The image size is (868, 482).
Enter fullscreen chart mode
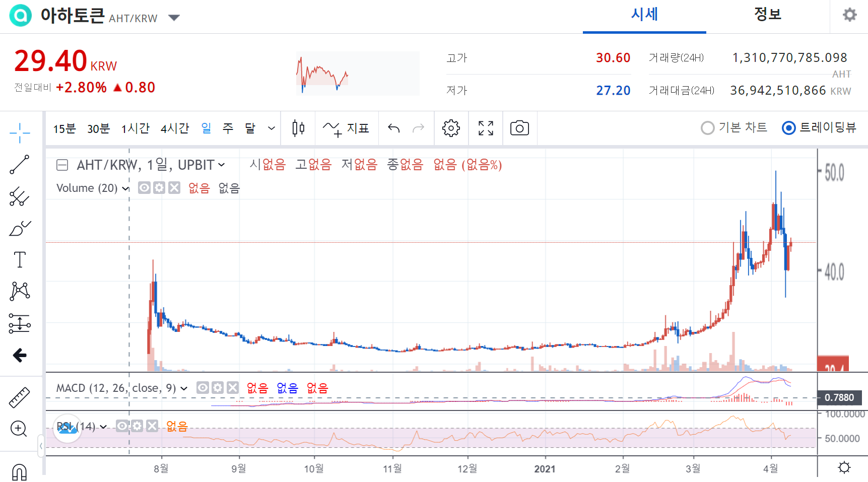pyautogui.click(x=486, y=128)
